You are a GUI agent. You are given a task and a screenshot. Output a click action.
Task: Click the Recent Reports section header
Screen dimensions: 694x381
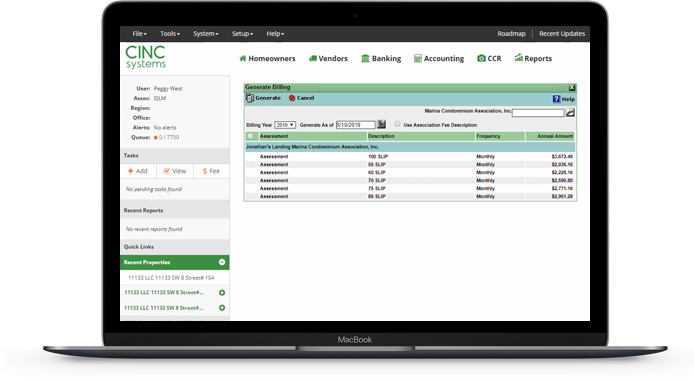pos(174,211)
